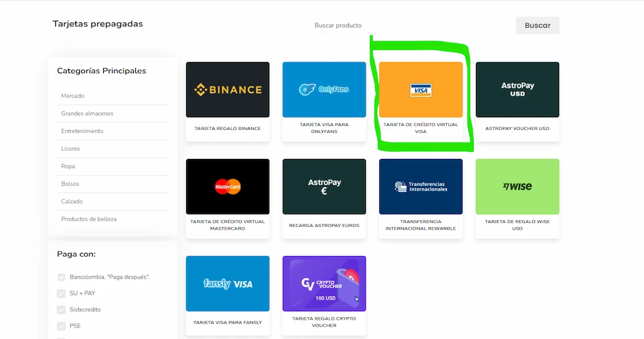
Task: Go to the Productos de belleza category
Action: pyautogui.click(x=89, y=219)
